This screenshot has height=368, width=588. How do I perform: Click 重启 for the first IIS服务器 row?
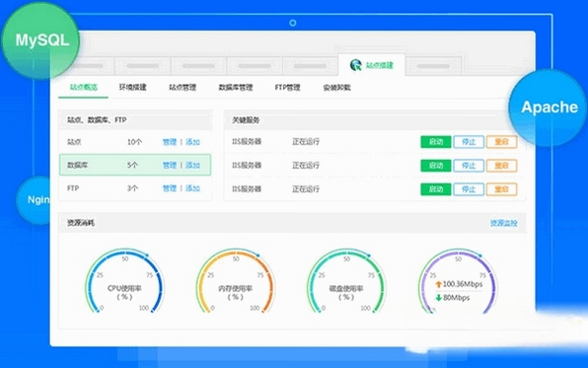click(502, 142)
